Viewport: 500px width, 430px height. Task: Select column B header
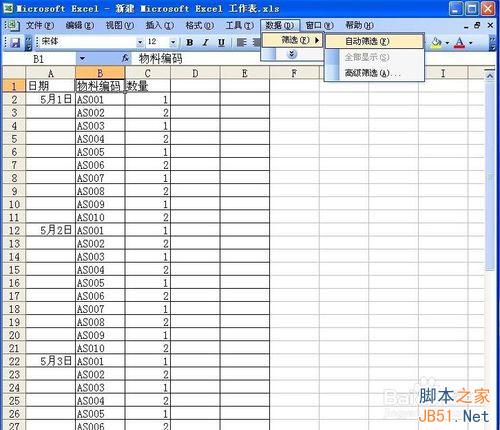pos(100,73)
